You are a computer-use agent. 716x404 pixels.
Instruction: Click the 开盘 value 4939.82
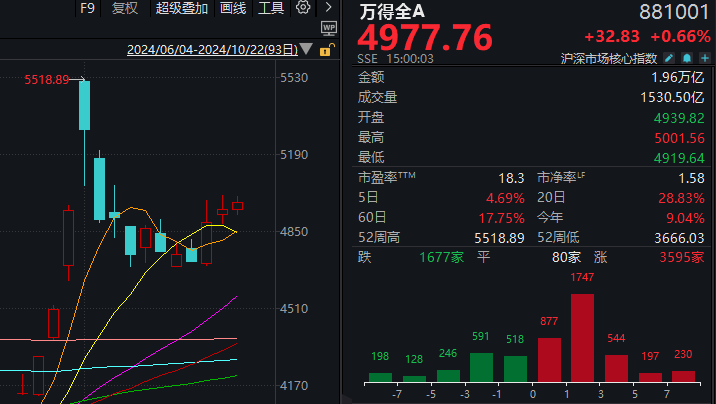679,118
